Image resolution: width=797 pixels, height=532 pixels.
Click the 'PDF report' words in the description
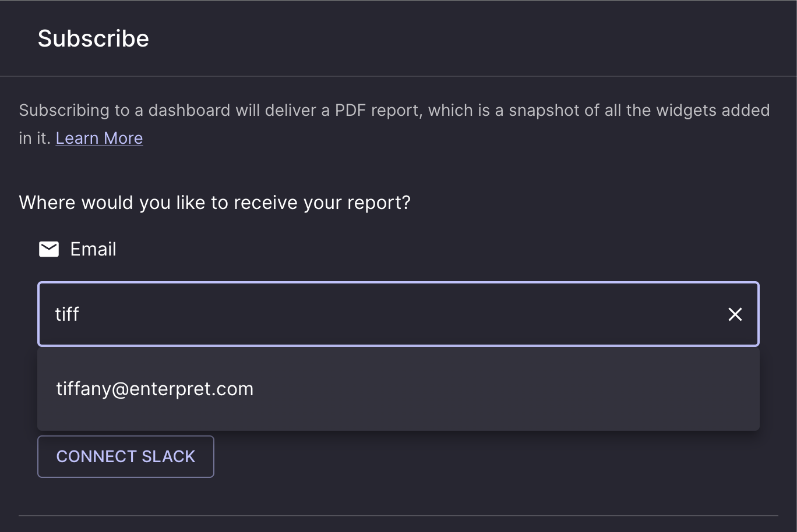point(378,110)
